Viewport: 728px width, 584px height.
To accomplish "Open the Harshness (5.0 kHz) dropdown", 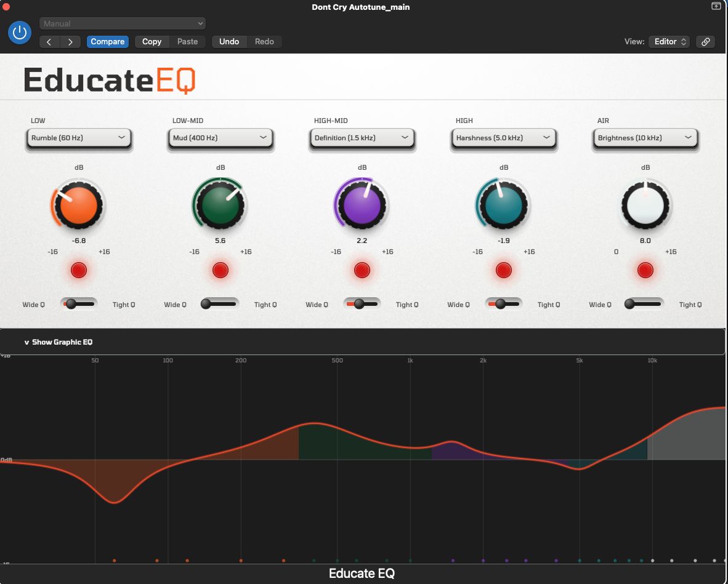I will pyautogui.click(x=504, y=138).
